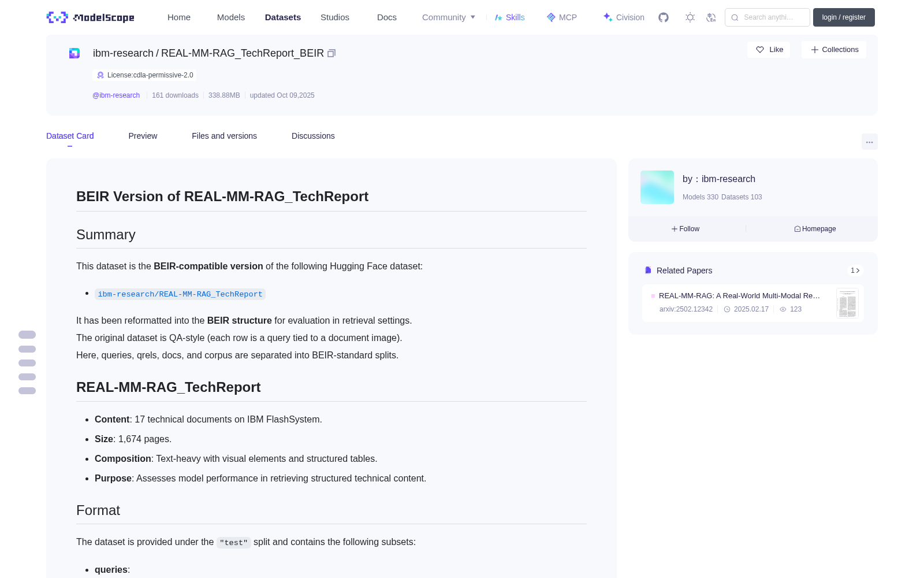Click the 161 downloads text
924x578 pixels.
tap(175, 95)
